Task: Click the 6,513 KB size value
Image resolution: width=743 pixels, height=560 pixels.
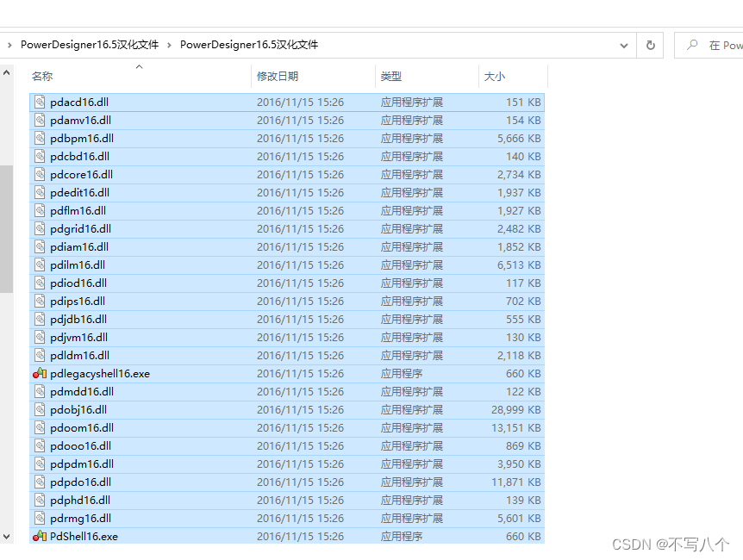Action: click(x=519, y=264)
